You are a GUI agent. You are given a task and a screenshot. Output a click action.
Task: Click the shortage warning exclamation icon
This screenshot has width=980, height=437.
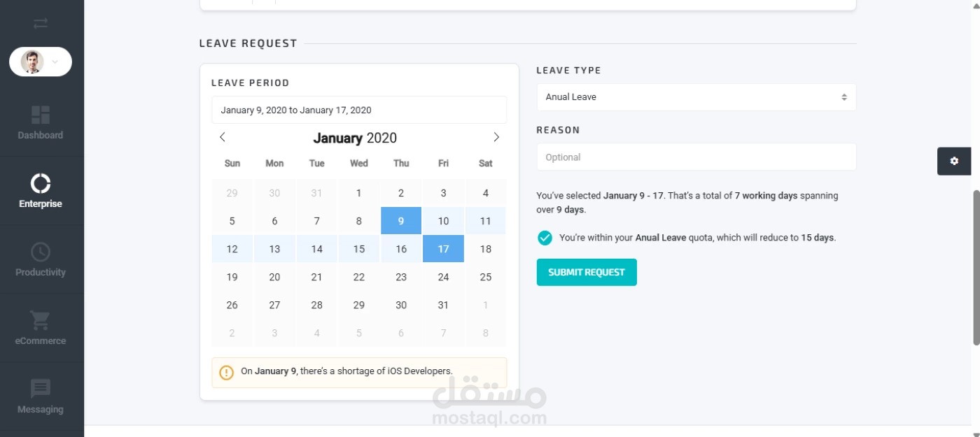pos(226,372)
